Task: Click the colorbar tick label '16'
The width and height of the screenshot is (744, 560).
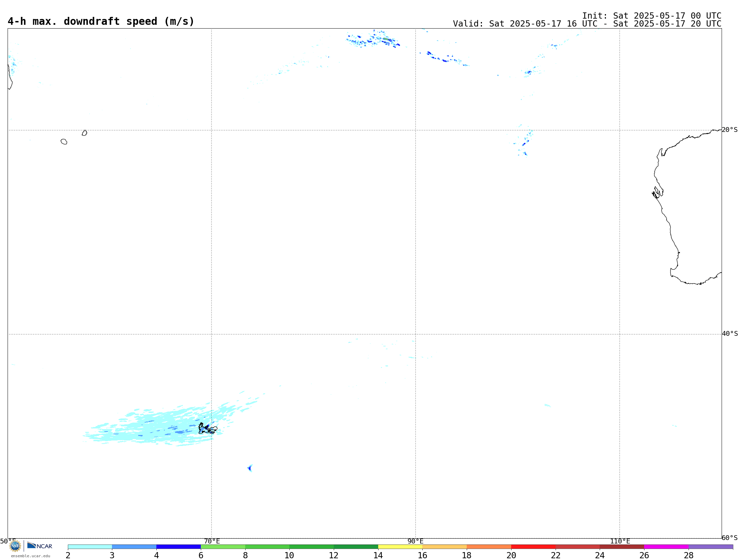Action: 422,556
